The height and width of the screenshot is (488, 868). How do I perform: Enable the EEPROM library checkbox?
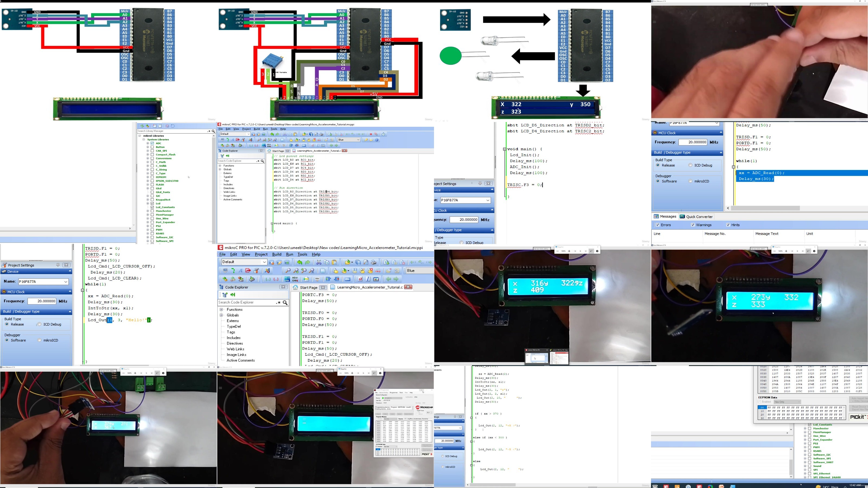(x=152, y=177)
